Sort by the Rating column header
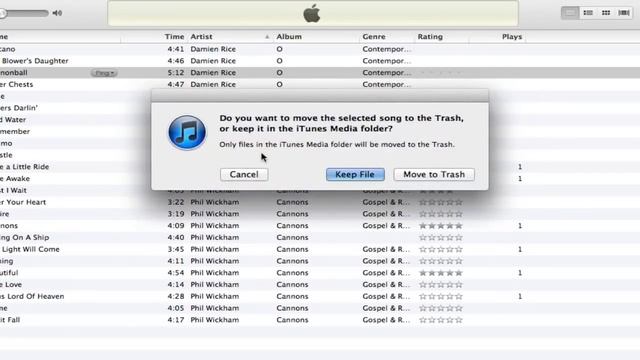This screenshot has width=640, height=360. point(442,37)
